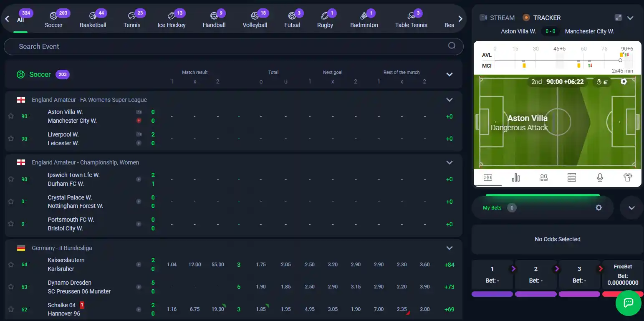Click stream camera icon for Aston Villa W.

pyautogui.click(x=139, y=112)
